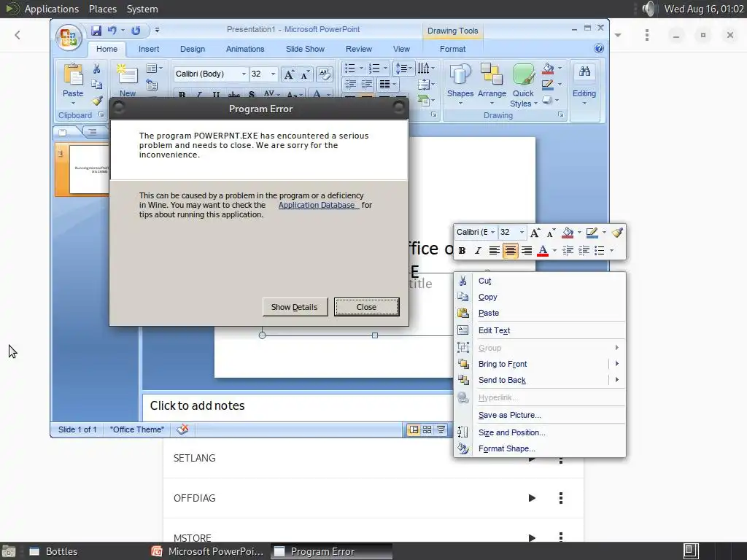Click the mini toolbar Shape Fill bucket

(x=568, y=233)
